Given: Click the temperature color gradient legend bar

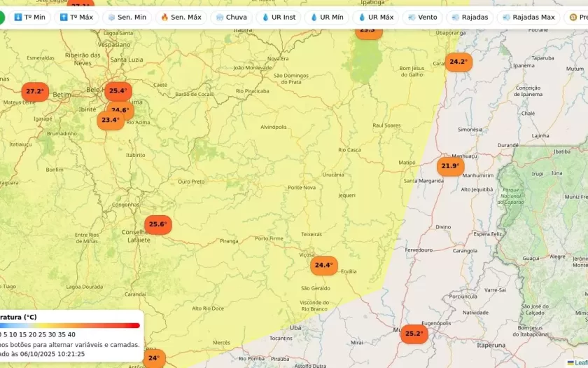Looking at the screenshot, I should coord(70,325).
